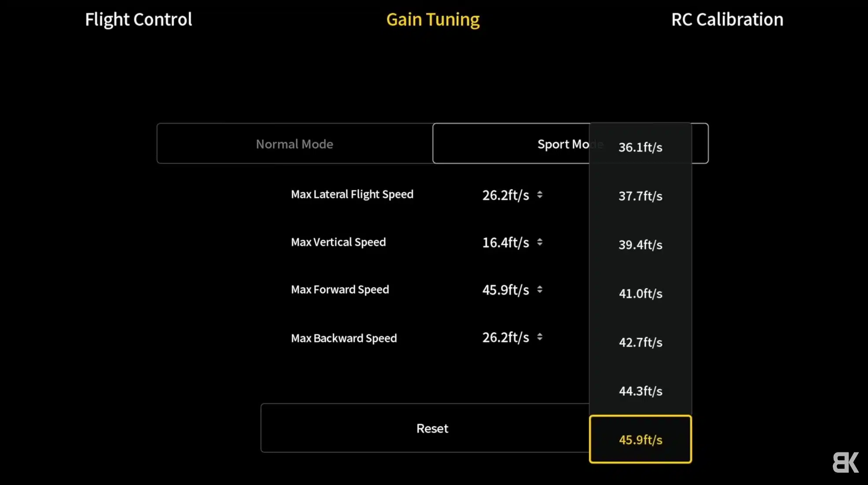
Task: Go to the RC Calibration tab
Action: (x=727, y=19)
